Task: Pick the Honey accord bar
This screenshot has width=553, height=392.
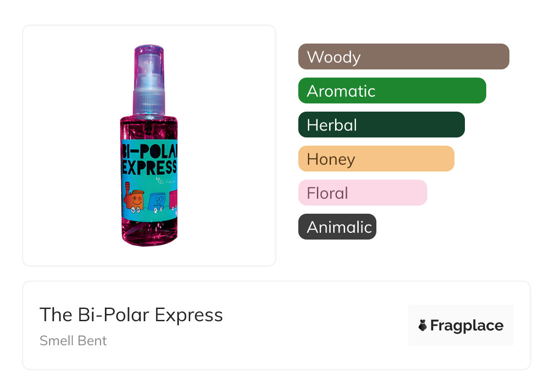Action: 376,159
